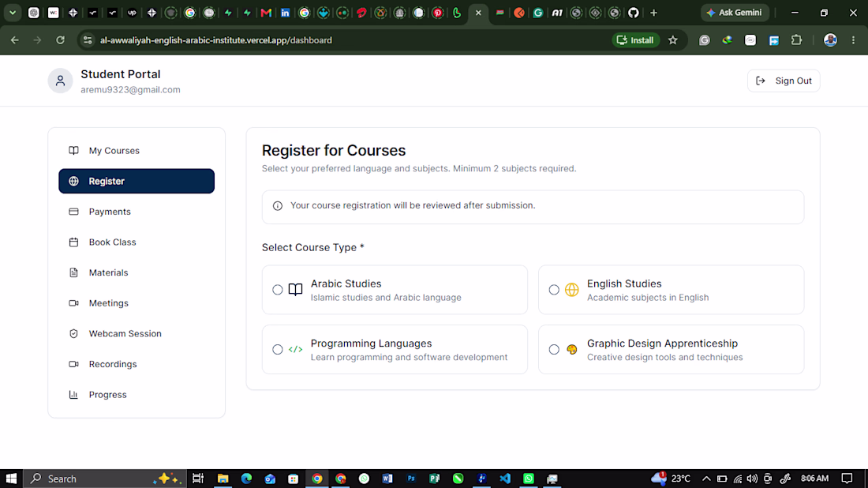Show hidden system tray icons

(x=706, y=479)
